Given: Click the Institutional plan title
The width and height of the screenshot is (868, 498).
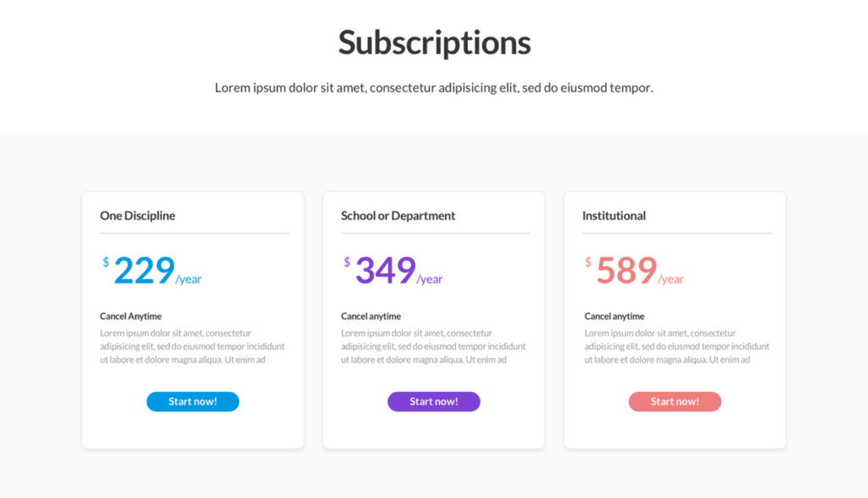Looking at the screenshot, I should coord(614,215).
